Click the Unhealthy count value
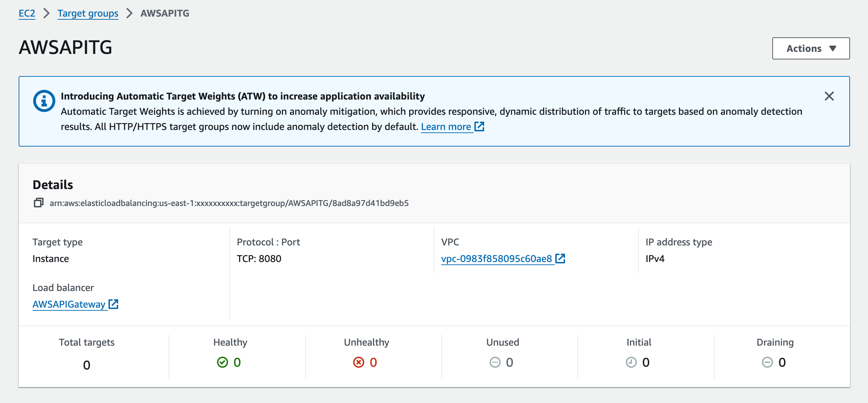Viewport: 868px width, 403px height. pyautogui.click(x=373, y=362)
